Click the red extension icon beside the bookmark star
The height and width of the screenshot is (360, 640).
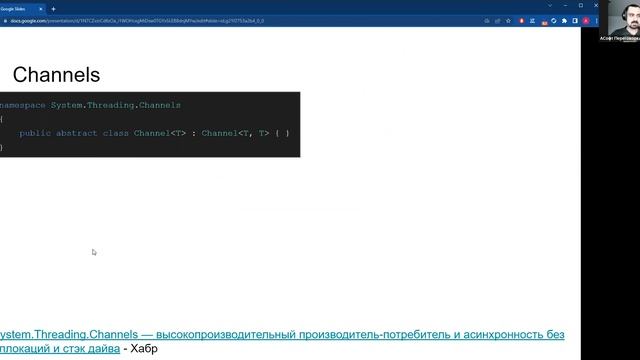[521, 21]
